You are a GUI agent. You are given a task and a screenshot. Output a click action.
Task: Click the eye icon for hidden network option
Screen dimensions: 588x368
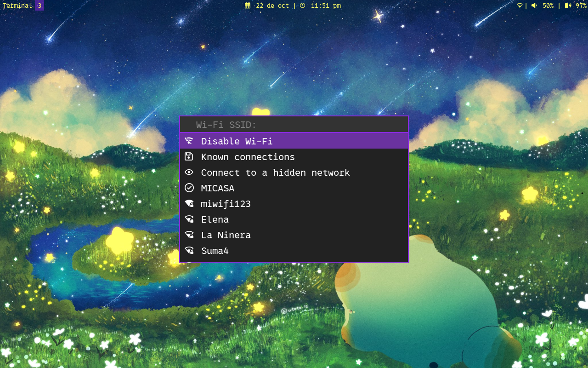[189, 172]
